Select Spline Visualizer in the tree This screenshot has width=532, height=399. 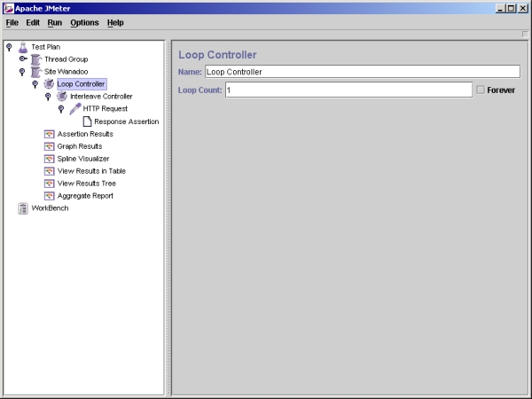[x=84, y=159]
